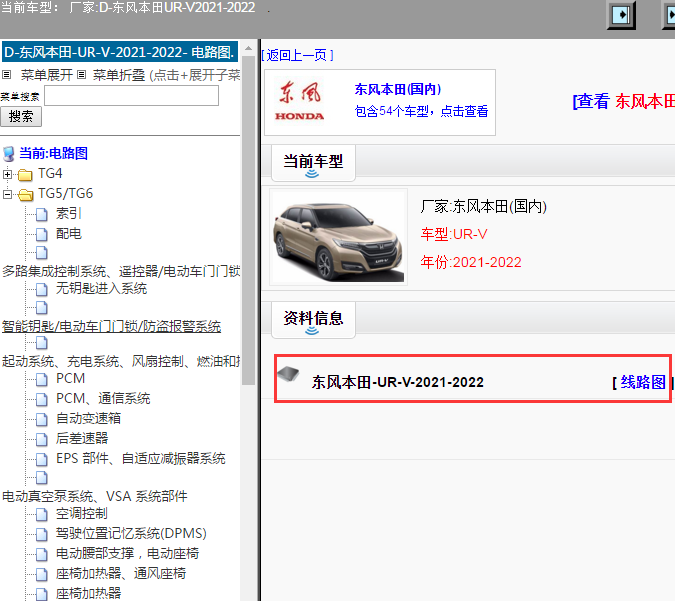Click the 东风 HONDA logo
The image size is (675, 601).
[299, 102]
